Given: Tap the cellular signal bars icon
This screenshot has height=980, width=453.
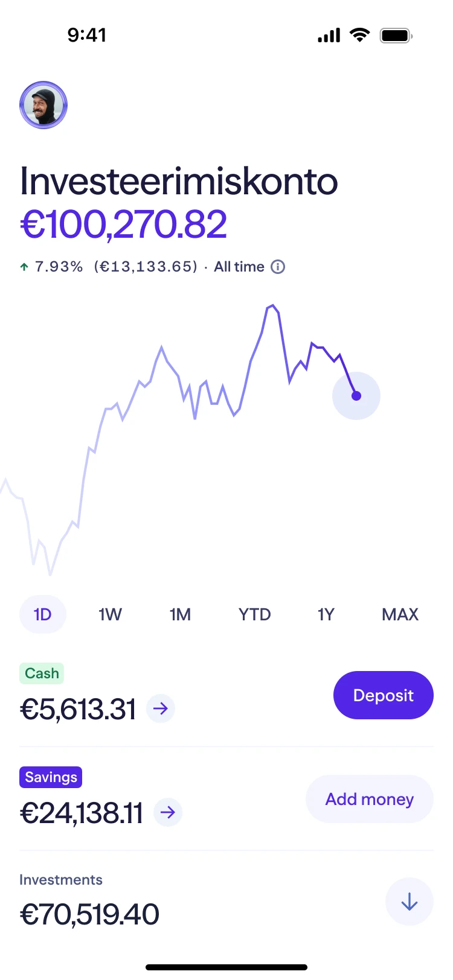Looking at the screenshot, I should [329, 36].
